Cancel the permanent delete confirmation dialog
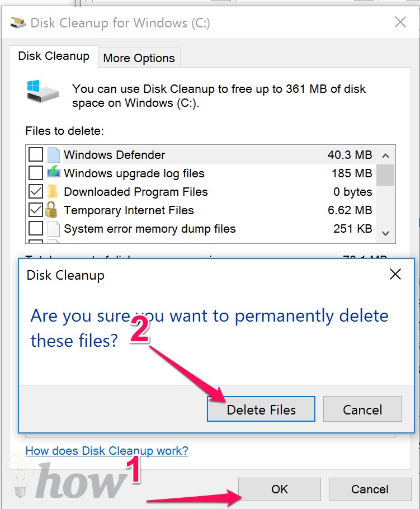This screenshot has height=509, width=420. coord(362,409)
